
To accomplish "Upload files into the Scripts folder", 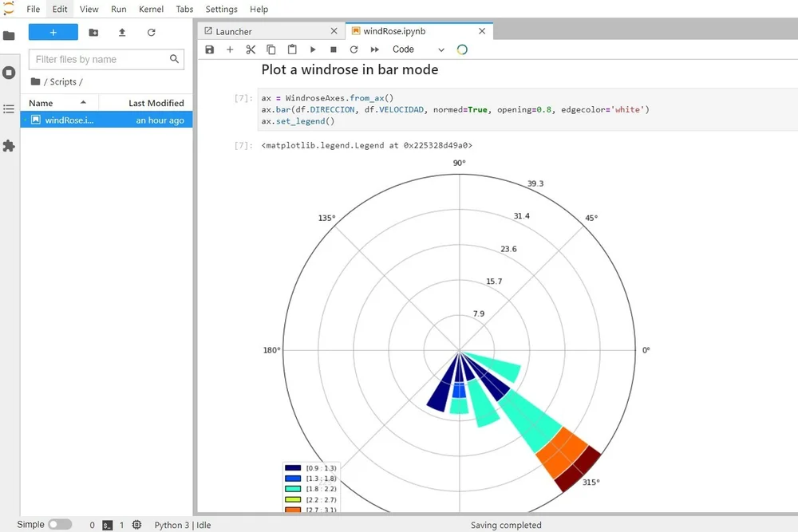I will click(121, 32).
